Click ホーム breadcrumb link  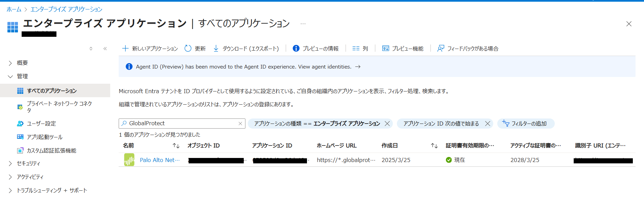[14, 9]
